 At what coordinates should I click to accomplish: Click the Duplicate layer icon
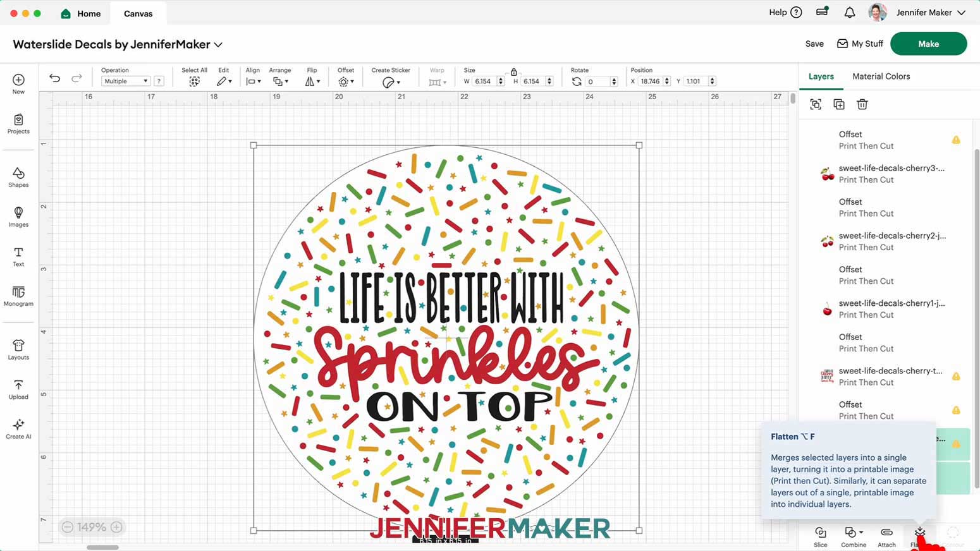(839, 104)
